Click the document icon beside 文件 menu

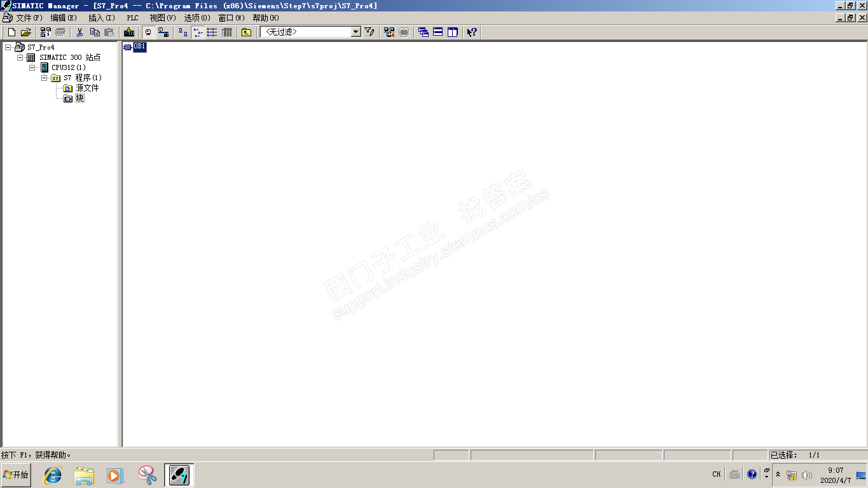click(7, 18)
